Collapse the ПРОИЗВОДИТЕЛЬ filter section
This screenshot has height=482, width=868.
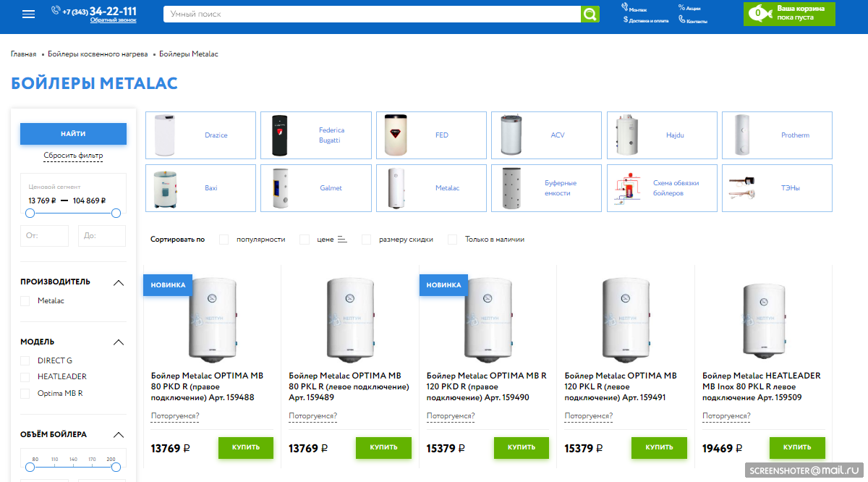pos(119,282)
